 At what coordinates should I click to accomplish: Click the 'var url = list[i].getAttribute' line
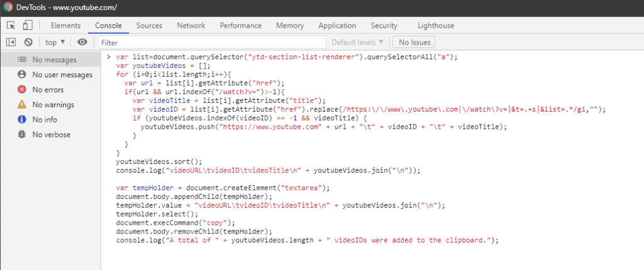pos(204,84)
